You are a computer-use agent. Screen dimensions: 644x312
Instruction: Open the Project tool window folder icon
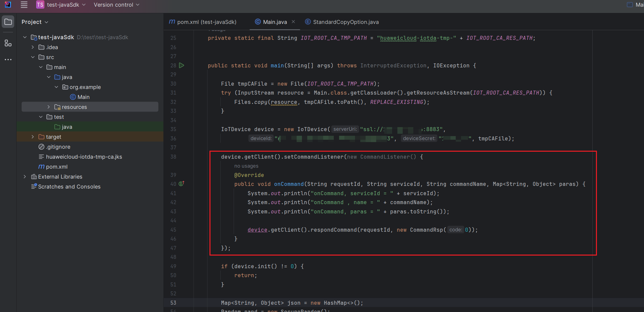tap(8, 22)
